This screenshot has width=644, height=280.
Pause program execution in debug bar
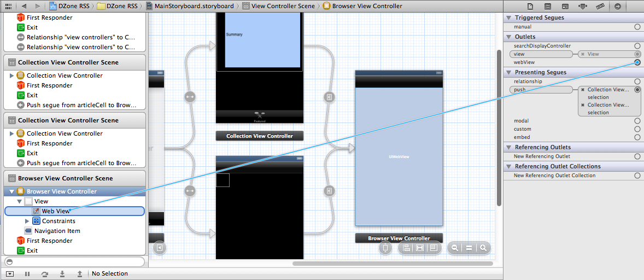point(27,273)
